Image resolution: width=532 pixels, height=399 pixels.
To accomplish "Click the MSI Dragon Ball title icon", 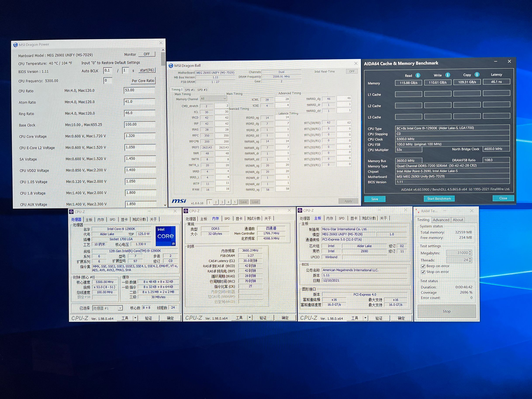I will pos(171,66).
